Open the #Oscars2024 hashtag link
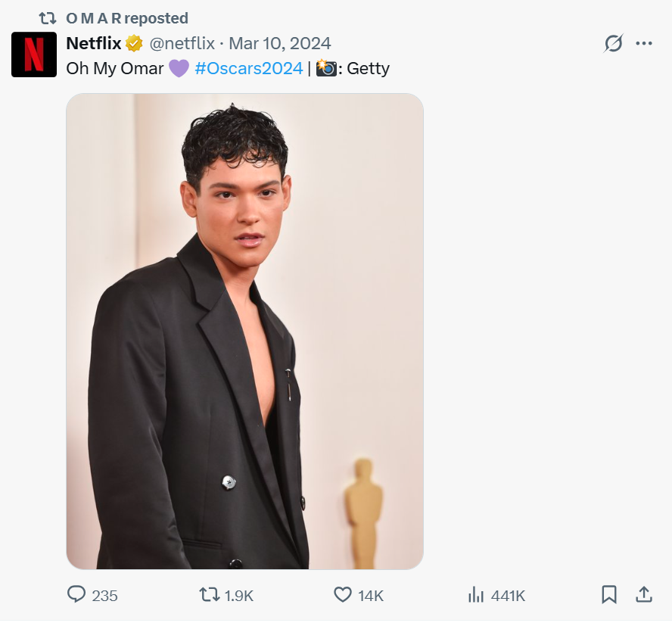The image size is (672, 623). click(248, 68)
